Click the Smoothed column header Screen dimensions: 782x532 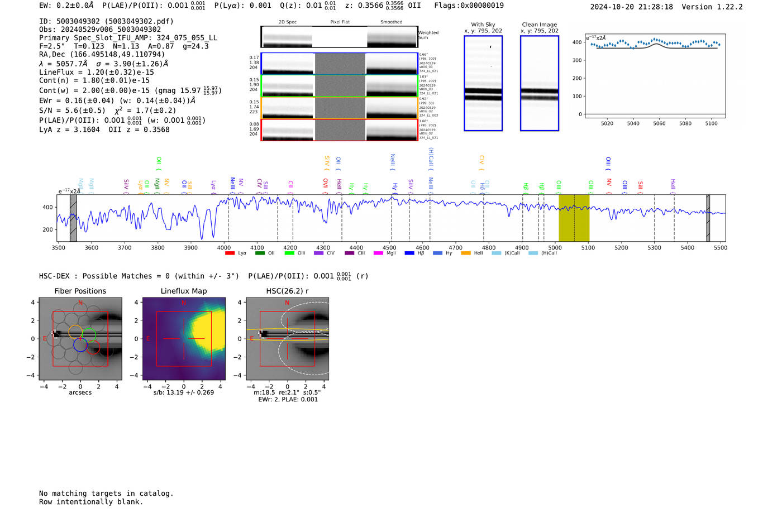coord(392,22)
